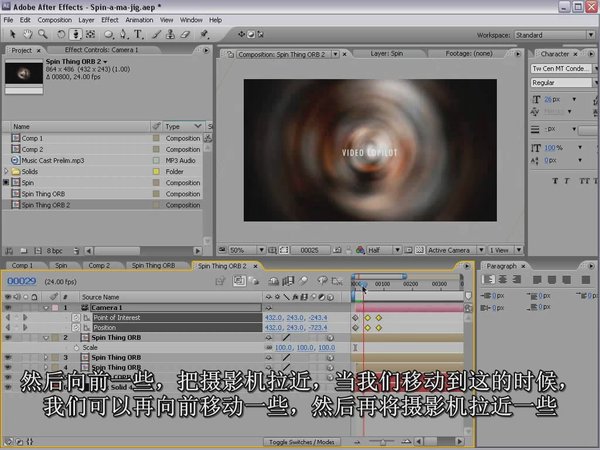Open the Workspace Standard dropdown
Screen dimensions: 600x450
[x=552, y=34]
